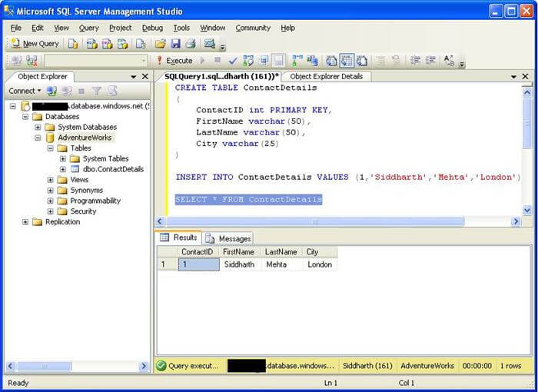Click the Connect query icon in SQL toolbar
Image resolution: width=538 pixels, height=392 pixels.
[x=16, y=61]
